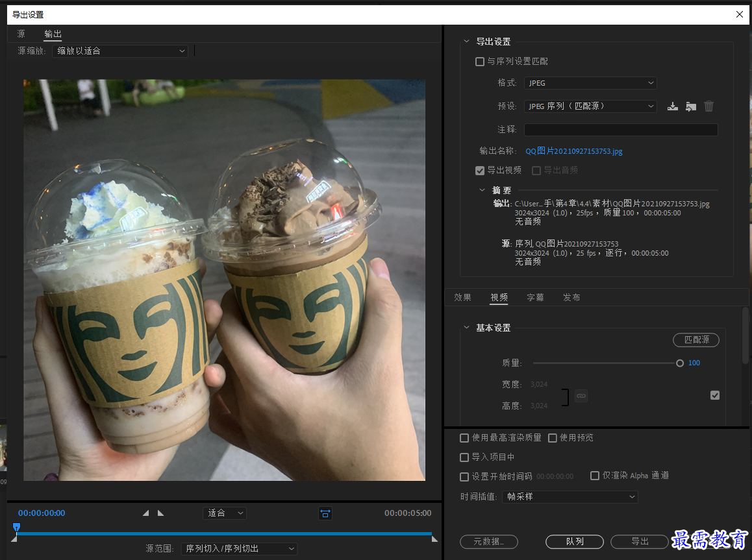752x560 pixels.
Task: Enable render Alpha channel only checkbox
Action: pyautogui.click(x=595, y=476)
